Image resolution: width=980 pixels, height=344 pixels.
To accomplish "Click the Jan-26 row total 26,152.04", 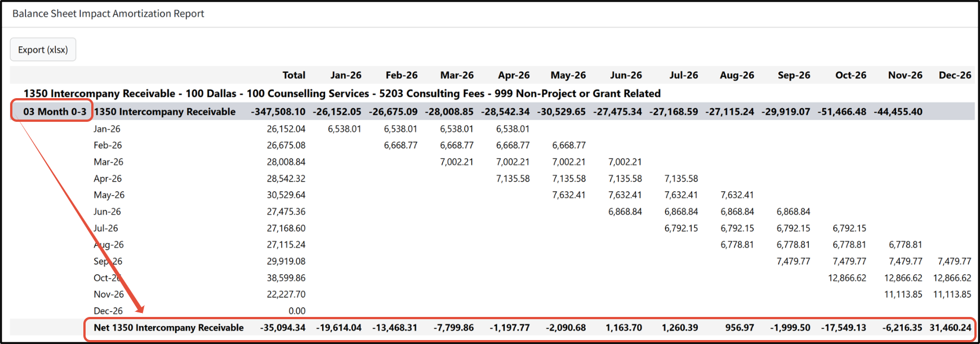I will coord(286,129).
